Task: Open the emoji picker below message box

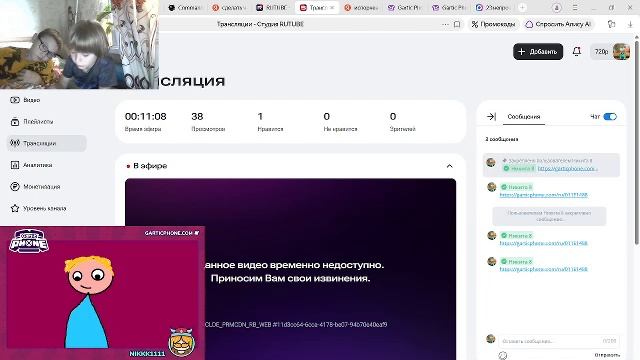Action: point(503,356)
